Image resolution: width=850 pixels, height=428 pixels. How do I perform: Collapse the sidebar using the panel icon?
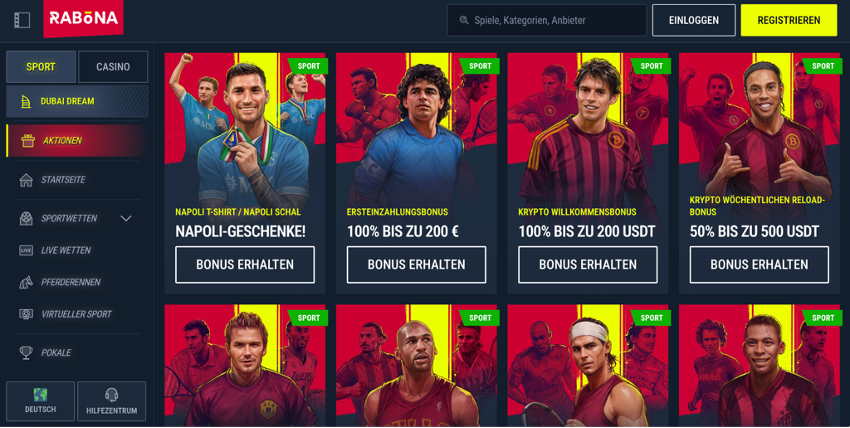(x=22, y=20)
